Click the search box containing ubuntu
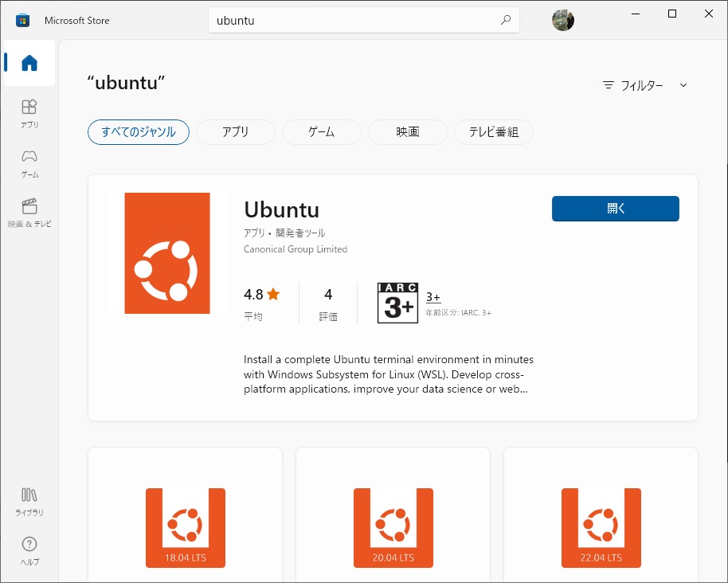This screenshot has height=583, width=728. click(x=363, y=21)
